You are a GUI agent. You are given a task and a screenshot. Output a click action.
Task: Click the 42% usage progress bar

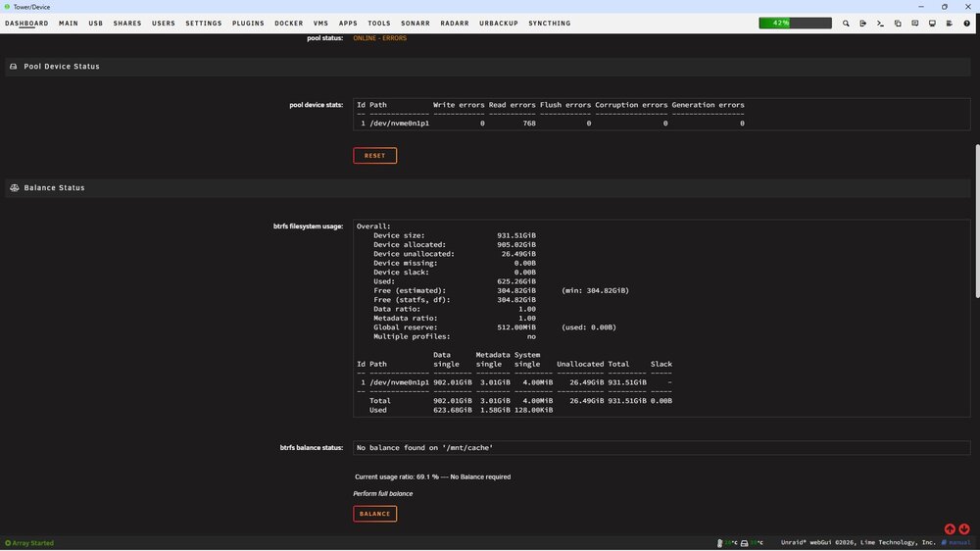click(795, 24)
